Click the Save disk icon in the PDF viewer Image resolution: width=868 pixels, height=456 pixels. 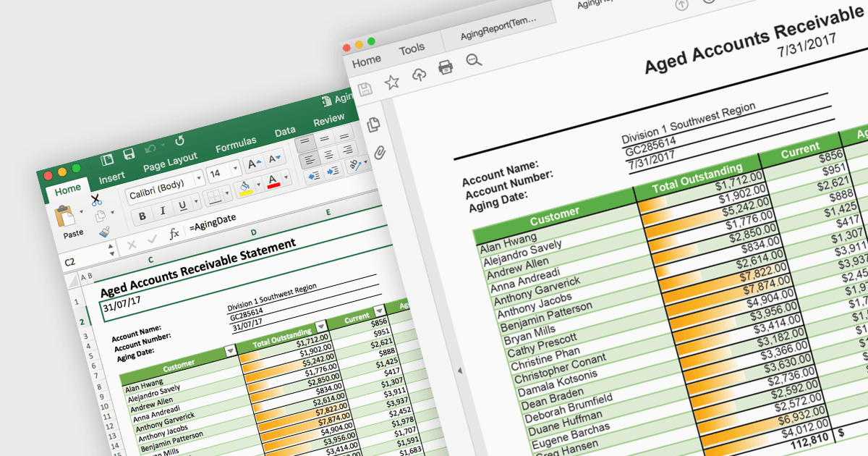coord(365,89)
